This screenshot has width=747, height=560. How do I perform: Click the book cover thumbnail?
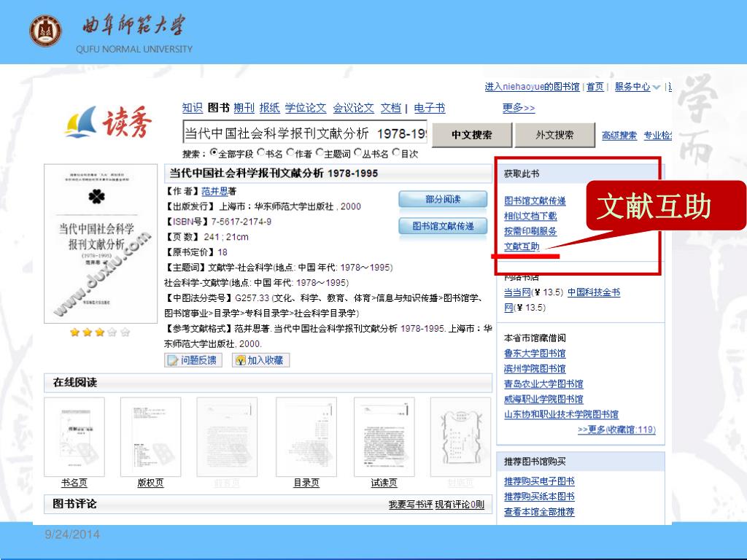[x=101, y=244]
